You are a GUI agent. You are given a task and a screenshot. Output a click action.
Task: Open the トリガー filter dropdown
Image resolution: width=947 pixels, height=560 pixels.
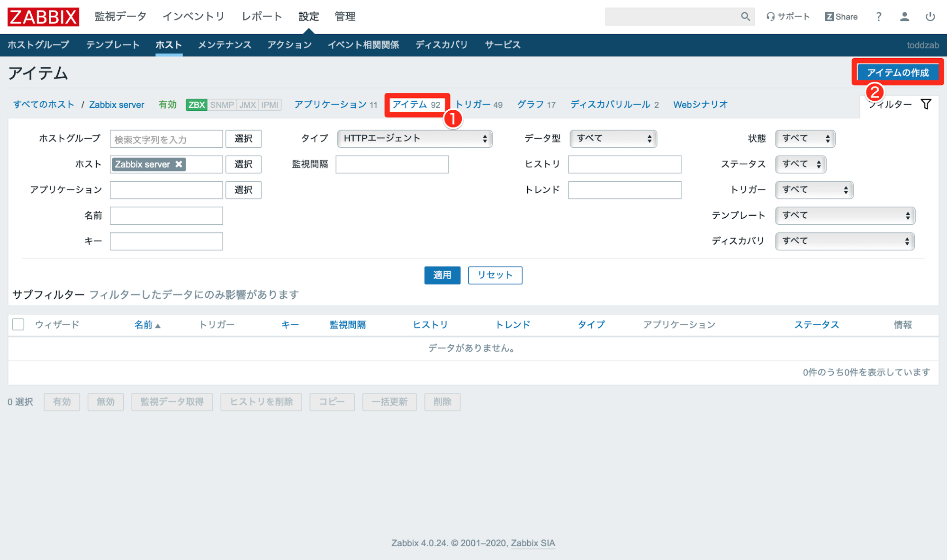[814, 190]
